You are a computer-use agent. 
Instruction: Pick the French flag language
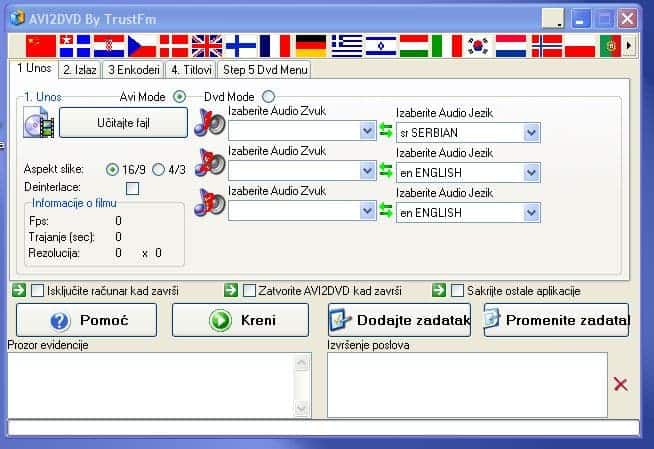tap(274, 46)
